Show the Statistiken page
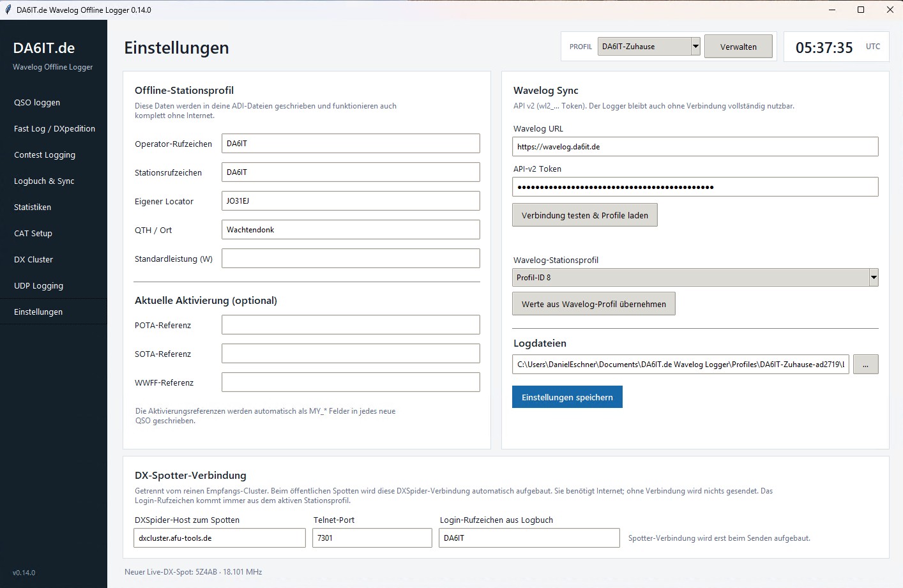This screenshot has width=903, height=588. click(x=54, y=207)
